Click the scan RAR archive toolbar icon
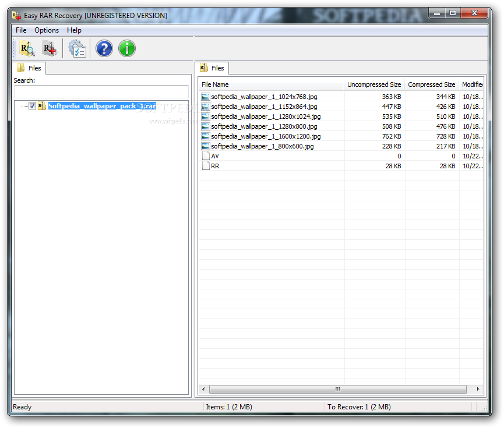504x428 pixels. tap(27, 48)
